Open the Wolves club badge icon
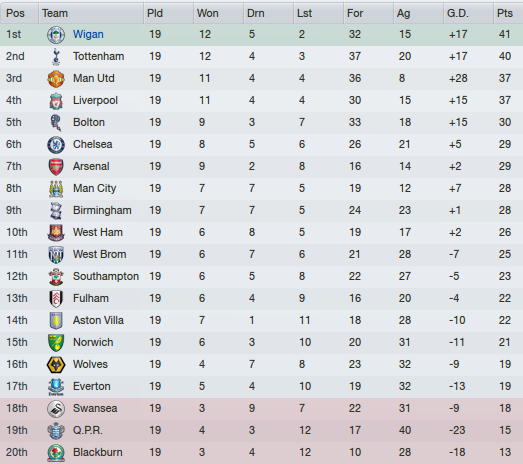Image resolution: width=523 pixels, height=464 pixels. (x=56, y=365)
